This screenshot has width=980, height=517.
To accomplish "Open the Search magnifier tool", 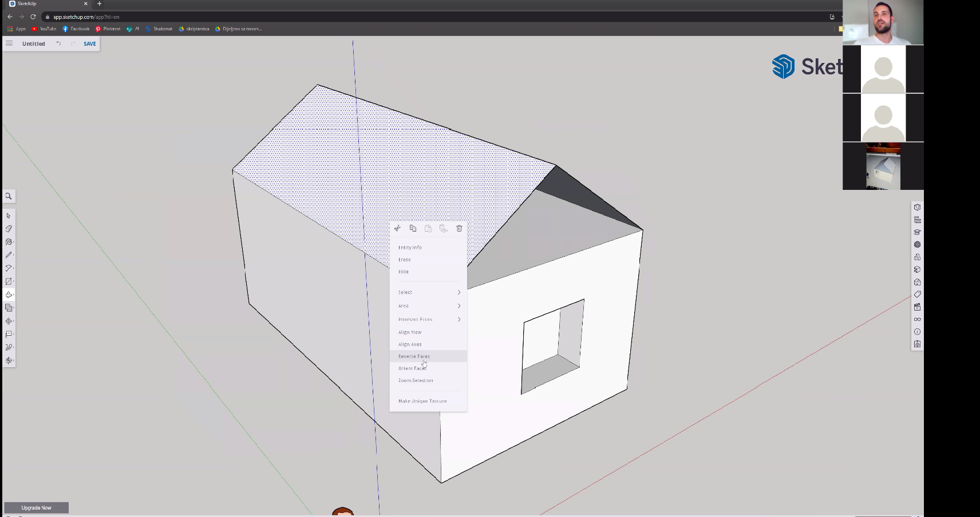I will (9, 196).
